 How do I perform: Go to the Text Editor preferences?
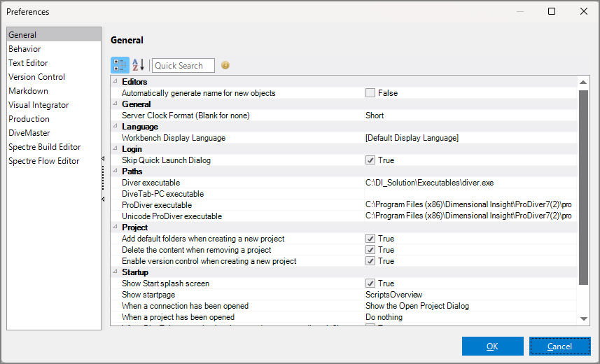[28, 63]
